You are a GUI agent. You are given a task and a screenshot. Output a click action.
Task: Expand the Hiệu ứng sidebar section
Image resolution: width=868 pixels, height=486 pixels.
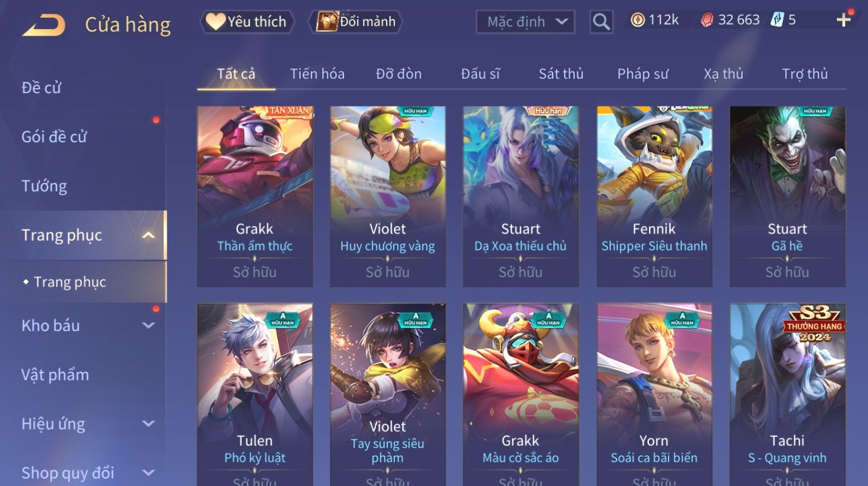[148, 424]
